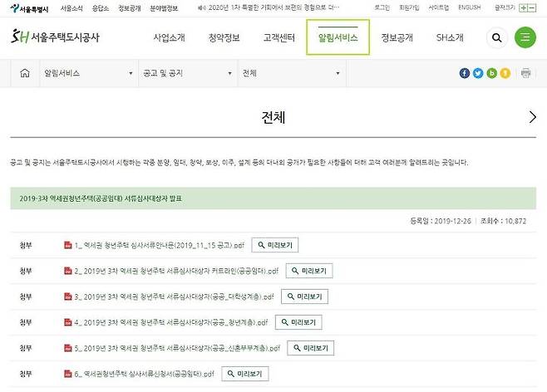Open the green hamburger menu

tap(525, 37)
